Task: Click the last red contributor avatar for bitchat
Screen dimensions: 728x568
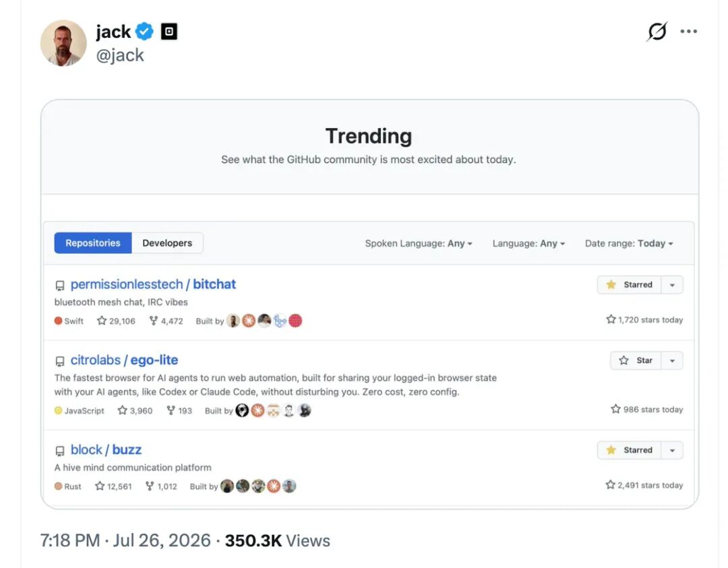Action: (295, 321)
